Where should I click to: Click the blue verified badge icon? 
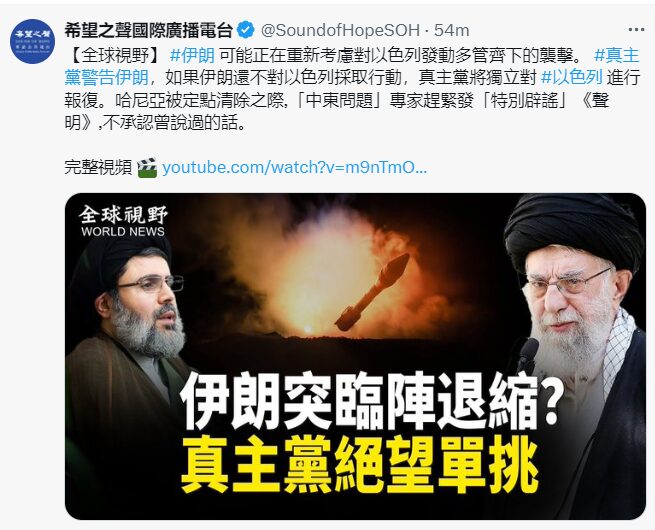(x=246, y=30)
